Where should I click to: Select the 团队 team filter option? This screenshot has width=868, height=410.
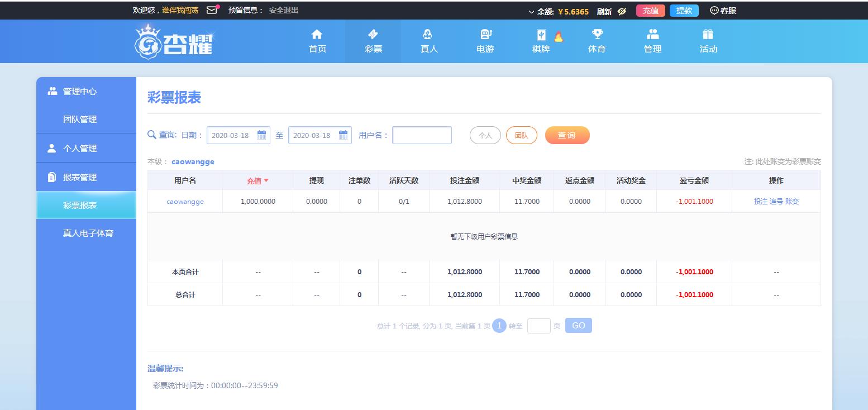click(521, 135)
